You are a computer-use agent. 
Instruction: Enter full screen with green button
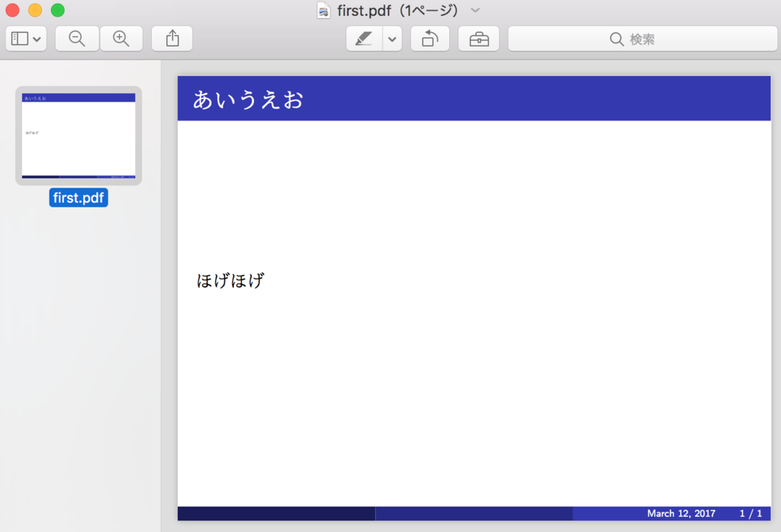coord(58,10)
